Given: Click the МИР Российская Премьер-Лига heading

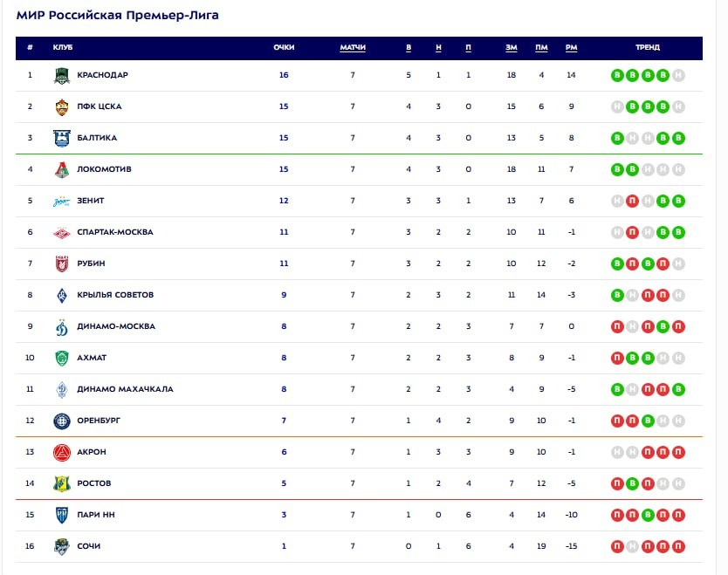Looking at the screenshot, I should (118, 16).
